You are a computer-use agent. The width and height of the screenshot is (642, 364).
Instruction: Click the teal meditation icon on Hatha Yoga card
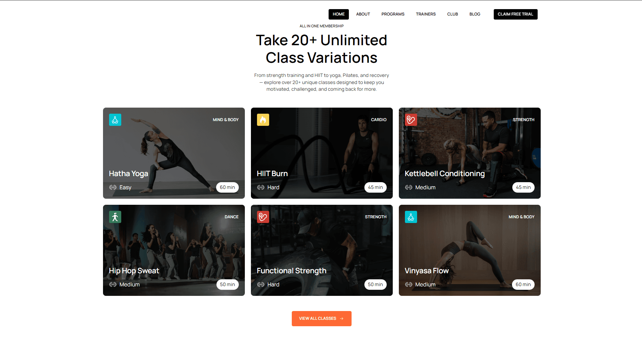[115, 120]
